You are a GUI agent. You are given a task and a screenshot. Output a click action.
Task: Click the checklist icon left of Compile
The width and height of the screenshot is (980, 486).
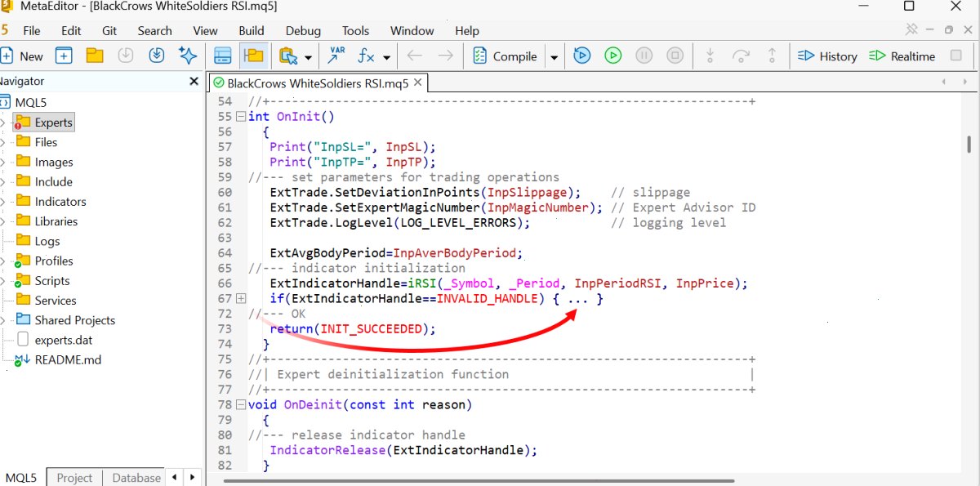click(x=479, y=56)
